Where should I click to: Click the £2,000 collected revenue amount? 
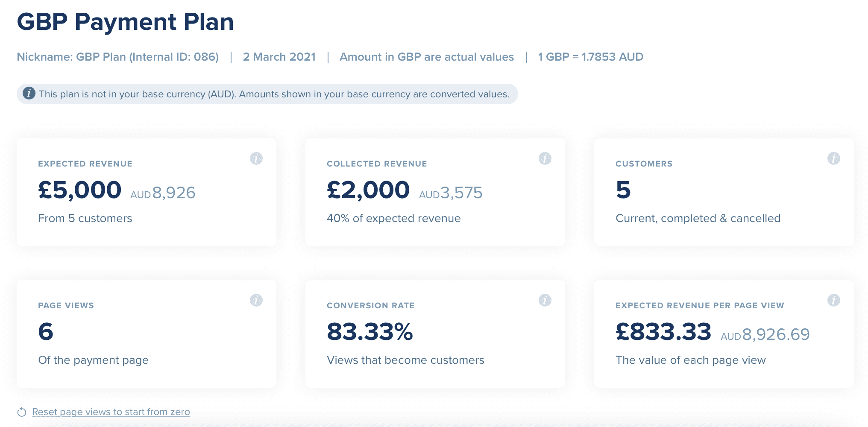(x=368, y=190)
